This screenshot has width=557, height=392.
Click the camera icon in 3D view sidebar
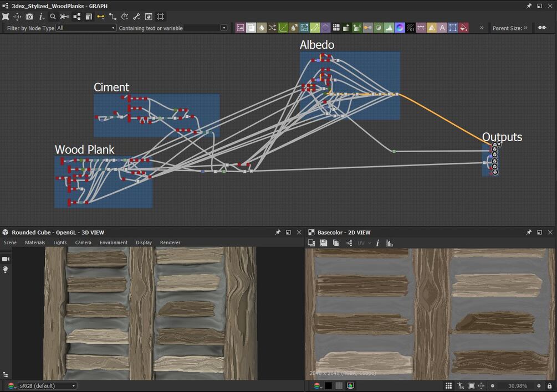pyautogui.click(x=6, y=259)
